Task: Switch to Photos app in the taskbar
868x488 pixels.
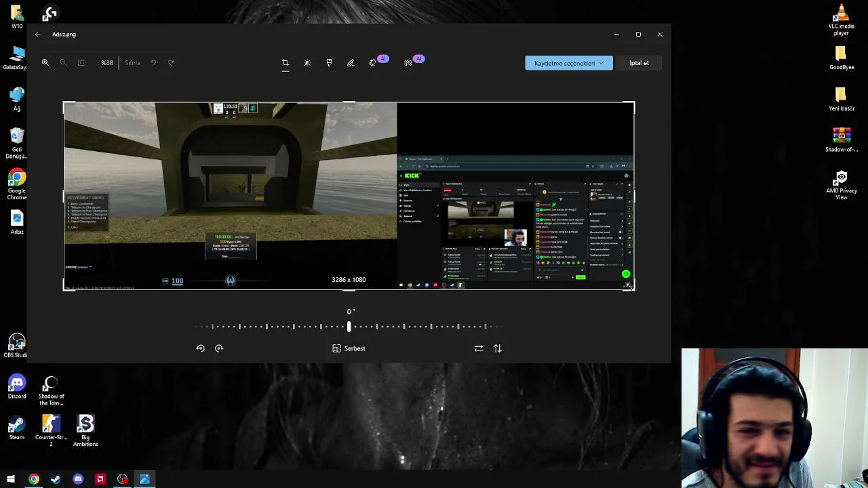Action: click(x=144, y=479)
